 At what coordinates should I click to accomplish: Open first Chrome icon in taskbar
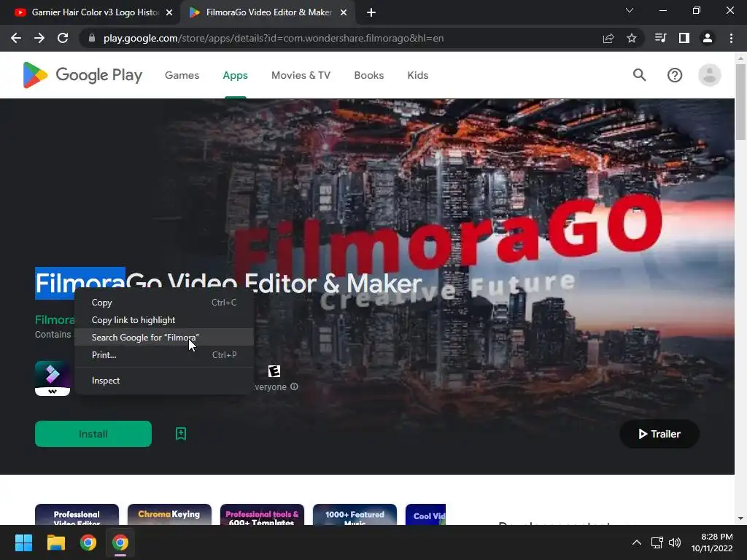[88, 542]
